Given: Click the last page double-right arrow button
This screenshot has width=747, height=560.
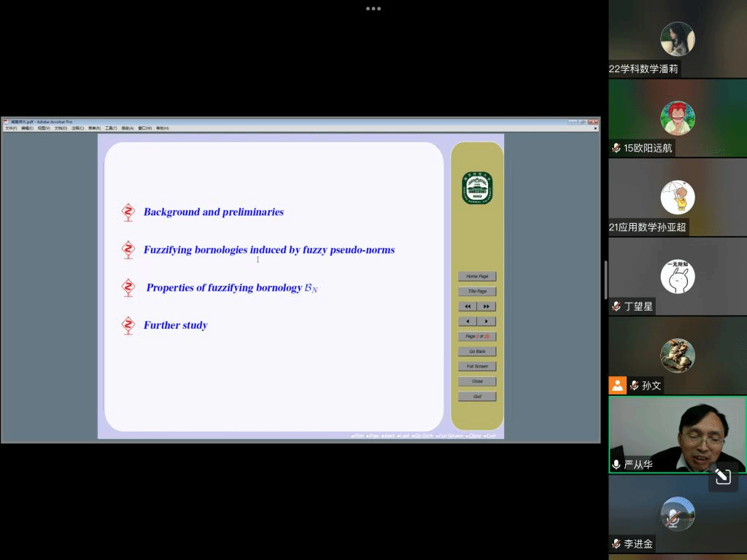Looking at the screenshot, I should tap(487, 306).
